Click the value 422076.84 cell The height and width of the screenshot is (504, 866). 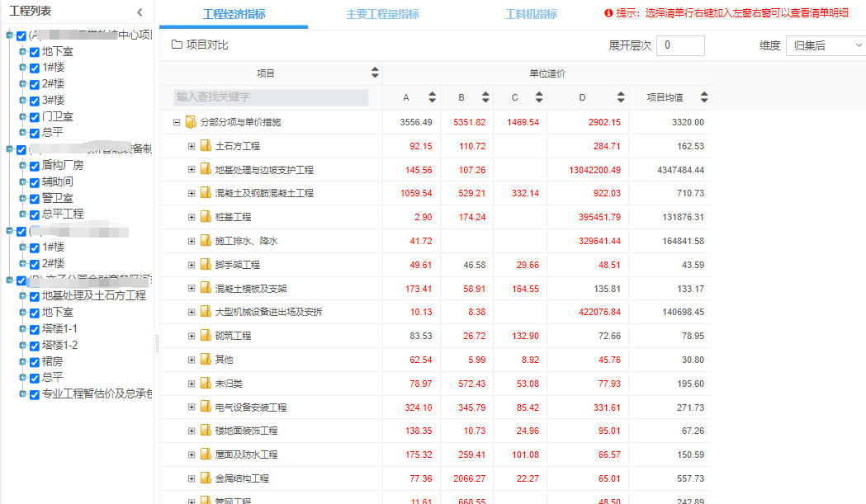599,312
